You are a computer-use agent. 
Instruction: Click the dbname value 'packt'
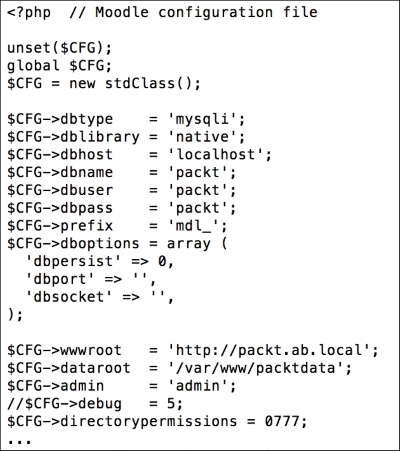click(198, 172)
